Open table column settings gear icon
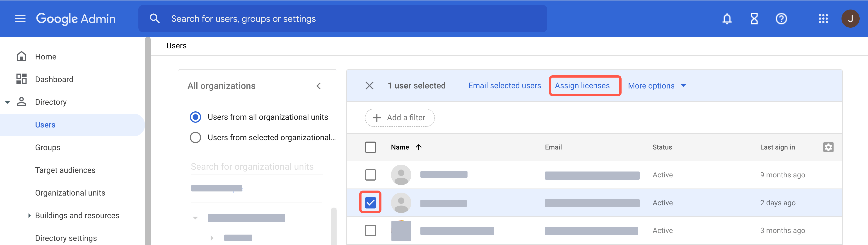Viewport: 868px width, 245px height. [x=829, y=147]
